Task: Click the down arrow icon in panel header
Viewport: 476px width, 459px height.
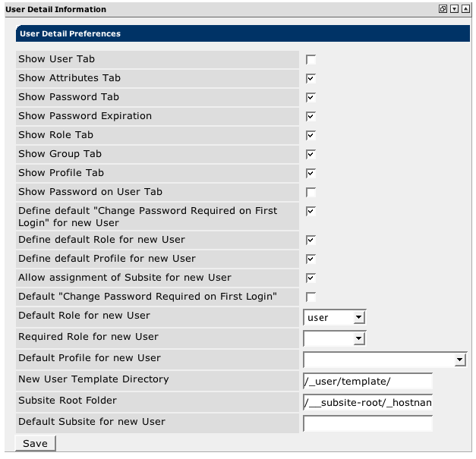Action: pyautogui.click(x=454, y=10)
